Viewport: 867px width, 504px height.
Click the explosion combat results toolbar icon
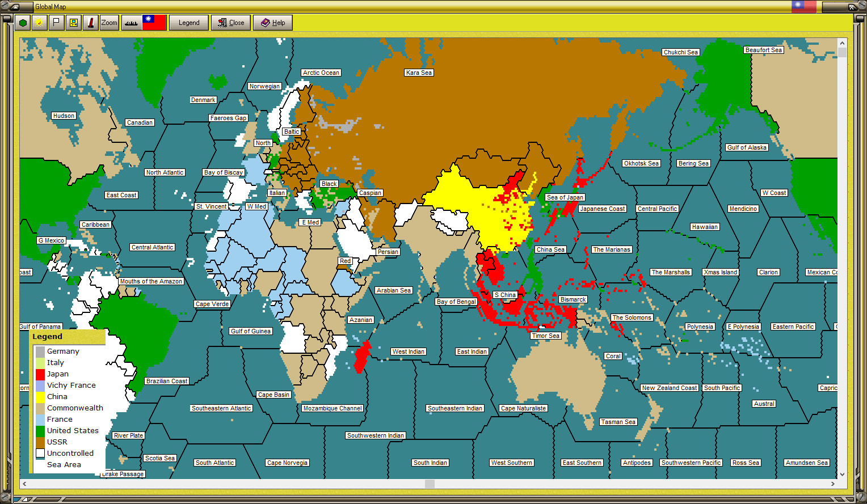(40, 22)
